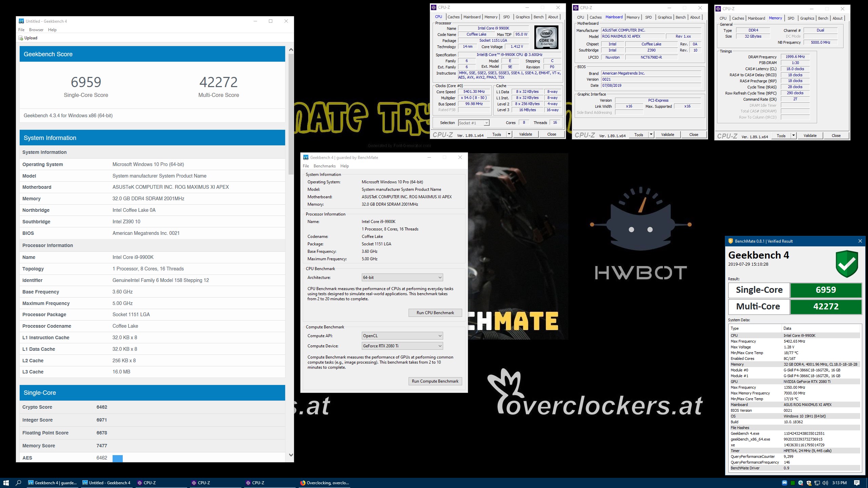Image resolution: width=868 pixels, height=488 pixels.
Task: Click Run CPU Benchmark button
Action: (435, 313)
